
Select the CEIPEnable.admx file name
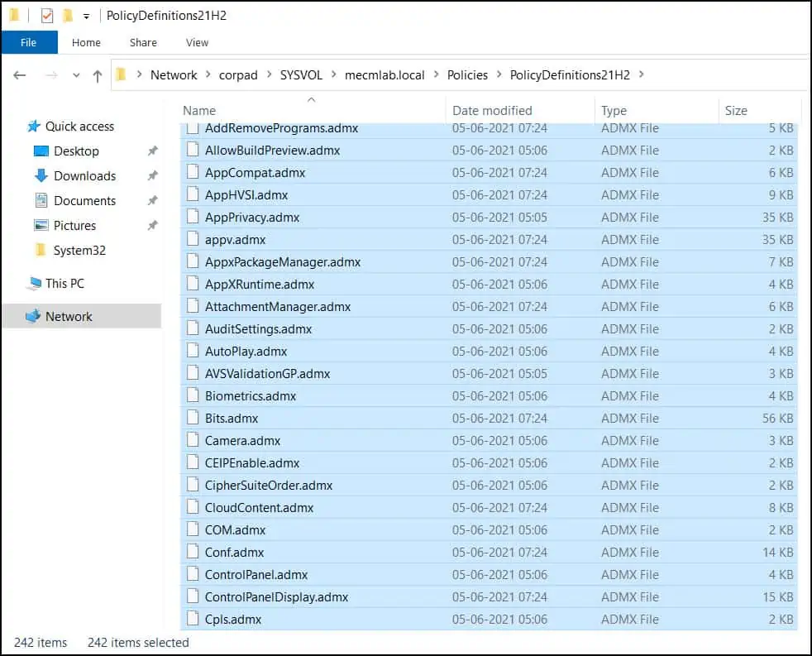pos(252,463)
